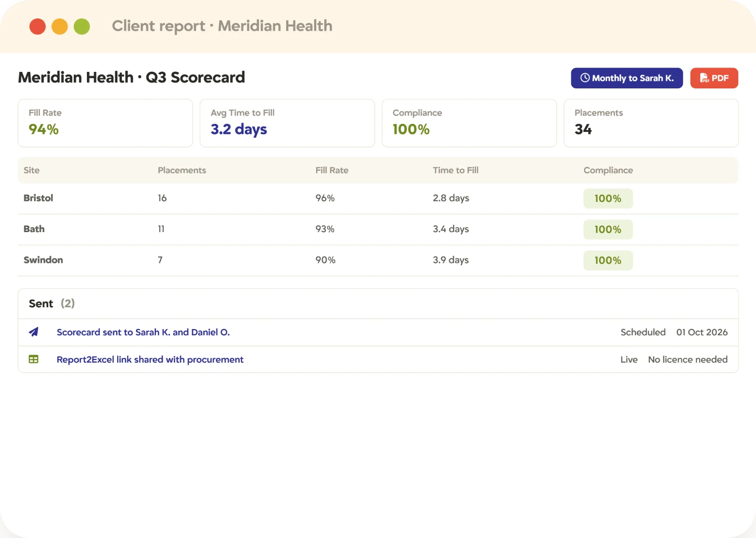Image resolution: width=756 pixels, height=538 pixels.
Task: Sort by Fill Rate column header
Action: tap(332, 170)
